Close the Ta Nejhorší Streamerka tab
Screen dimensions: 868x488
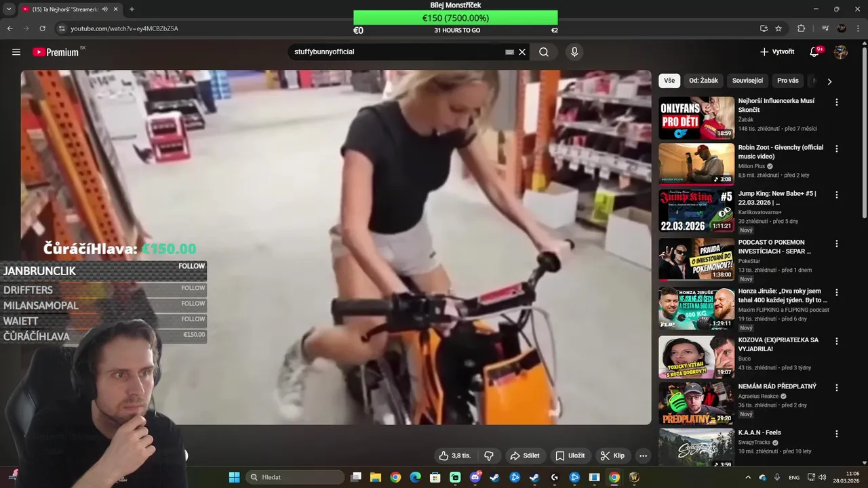click(116, 9)
